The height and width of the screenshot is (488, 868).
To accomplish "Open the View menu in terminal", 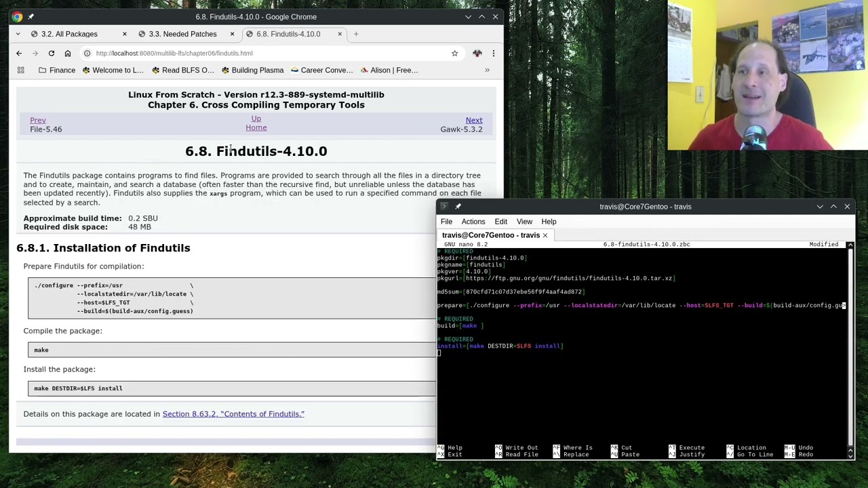I will point(524,222).
